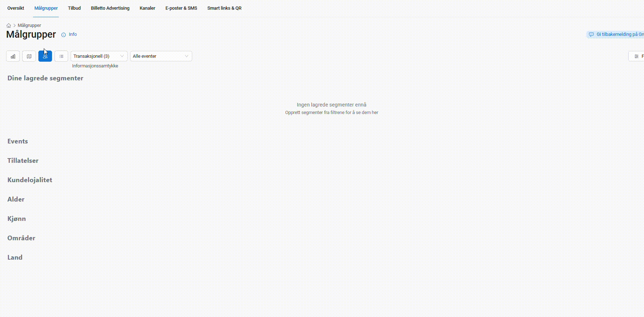Click the Info link beside the title
This screenshot has height=317, width=644.
(73, 34)
